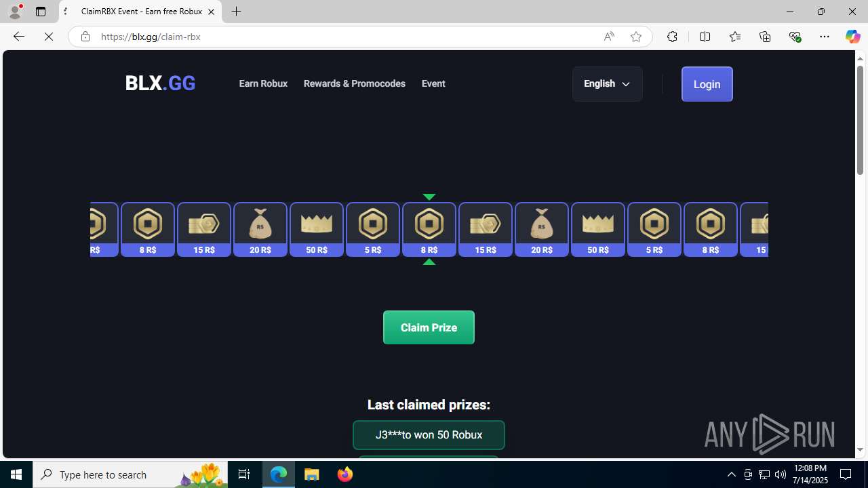The height and width of the screenshot is (488, 868).
Task: Open Firefox from taskbar
Action: [344, 474]
